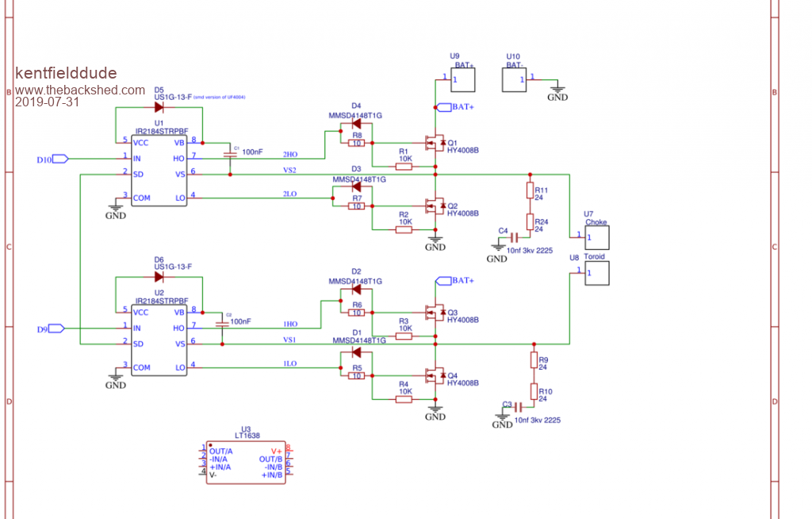Select the R1 10K resistor
The image size is (812, 519).
404,167
